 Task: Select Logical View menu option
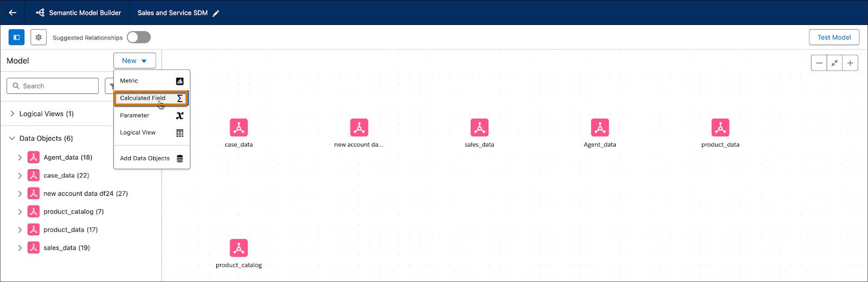pos(152,133)
